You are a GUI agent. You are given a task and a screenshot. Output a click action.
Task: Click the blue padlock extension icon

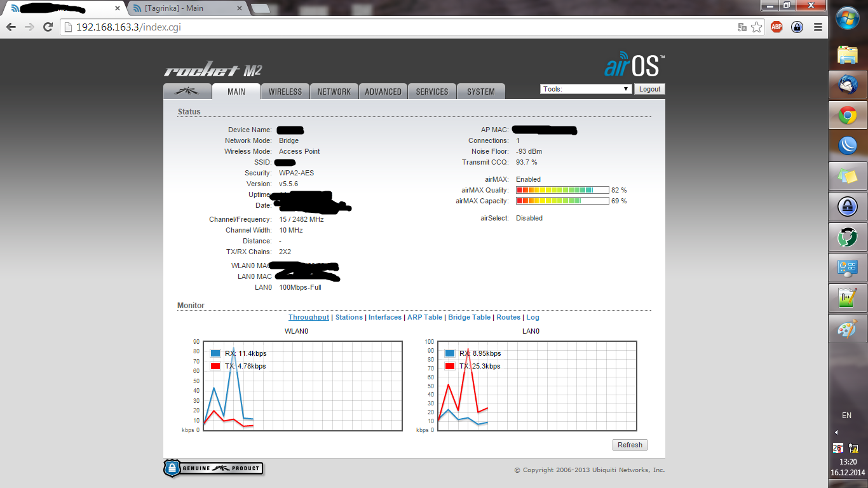tap(797, 27)
